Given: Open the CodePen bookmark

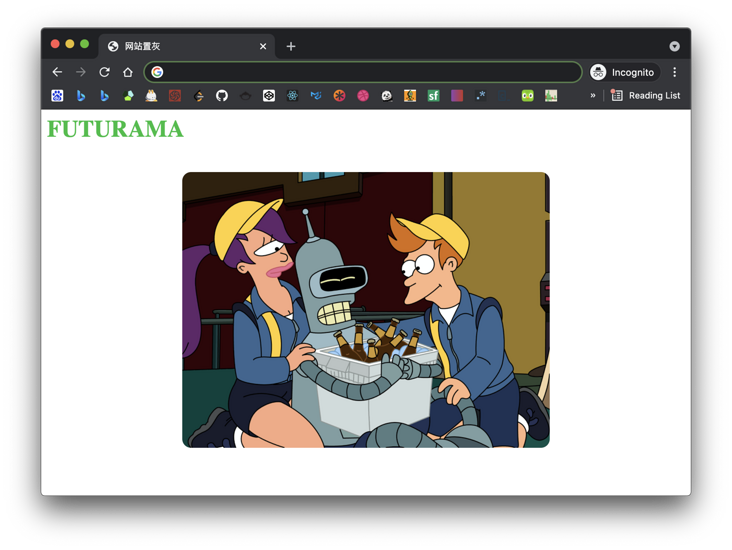Looking at the screenshot, I should [x=268, y=96].
